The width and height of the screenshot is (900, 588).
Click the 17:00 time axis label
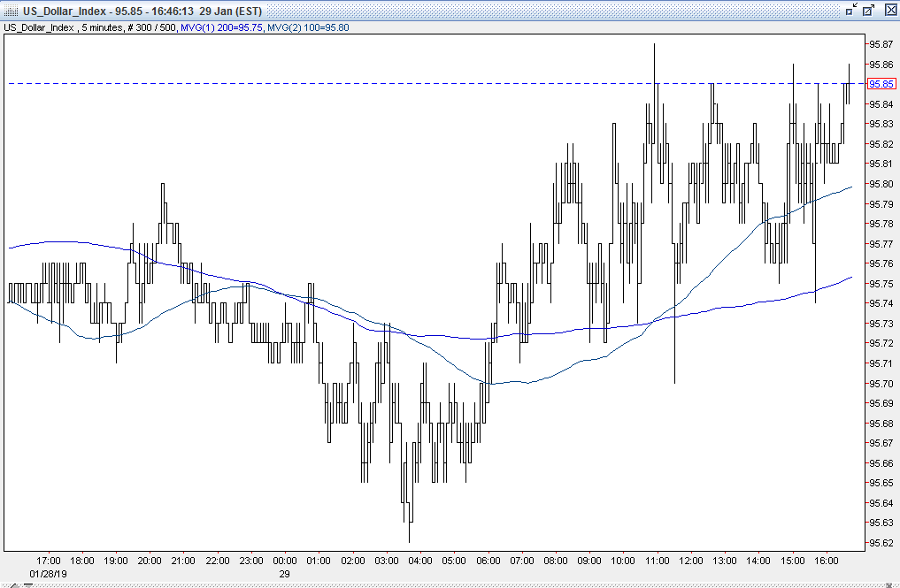pos(48,561)
